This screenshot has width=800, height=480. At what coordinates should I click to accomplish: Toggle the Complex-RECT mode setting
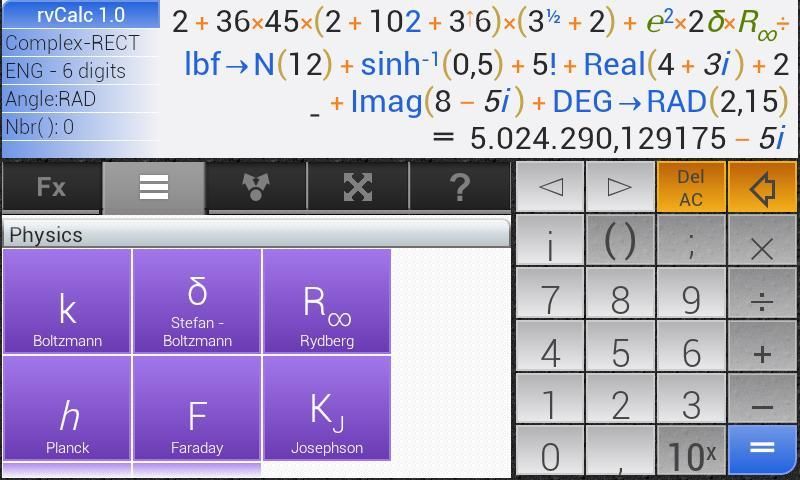pos(80,43)
